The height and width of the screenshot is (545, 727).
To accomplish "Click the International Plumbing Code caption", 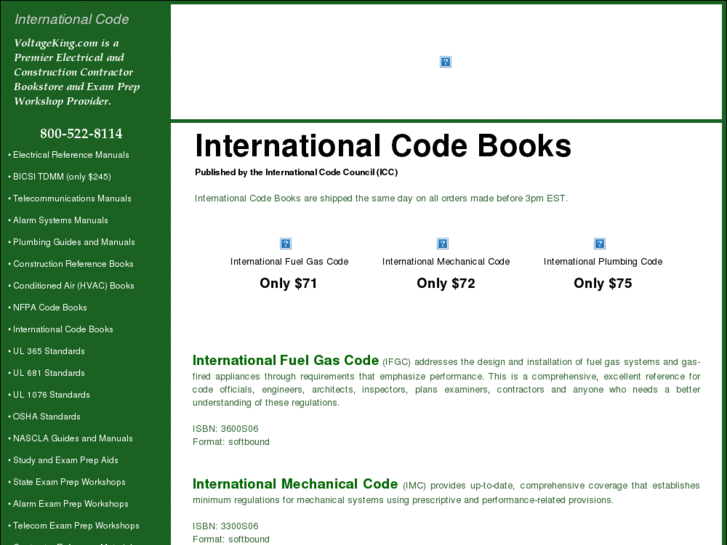I will [603, 262].
